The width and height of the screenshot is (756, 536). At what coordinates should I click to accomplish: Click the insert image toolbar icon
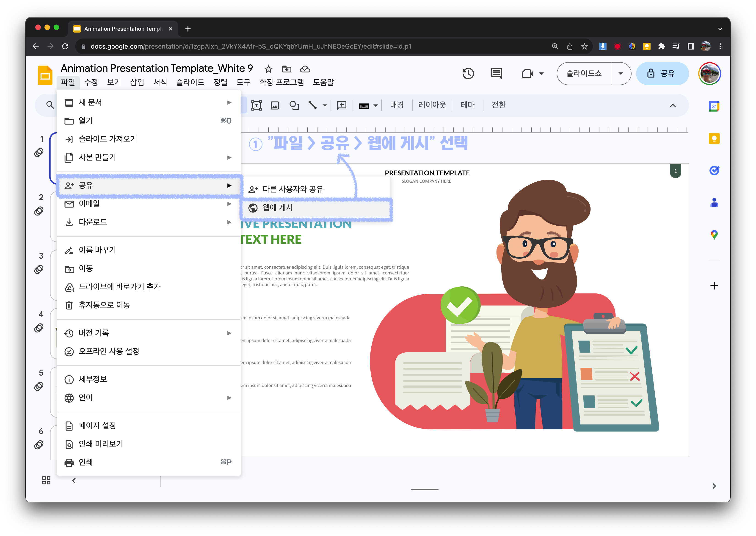(x=275, y=105)
